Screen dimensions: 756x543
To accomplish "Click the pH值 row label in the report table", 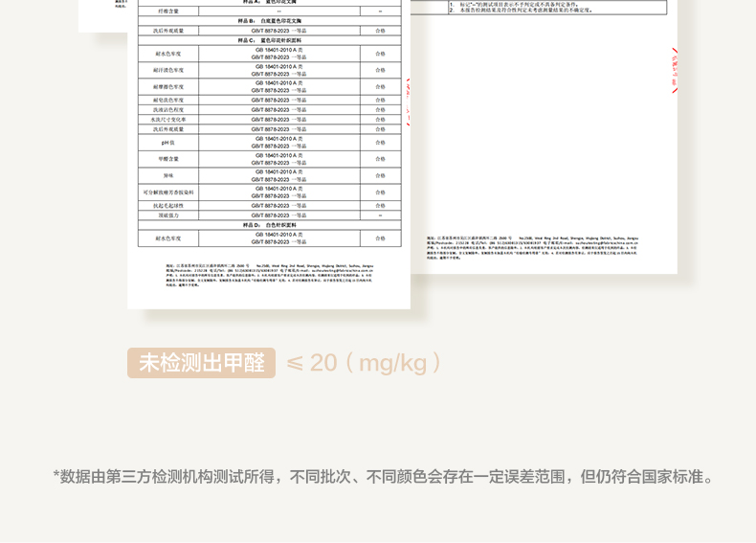I will click(x=168, y=143).
